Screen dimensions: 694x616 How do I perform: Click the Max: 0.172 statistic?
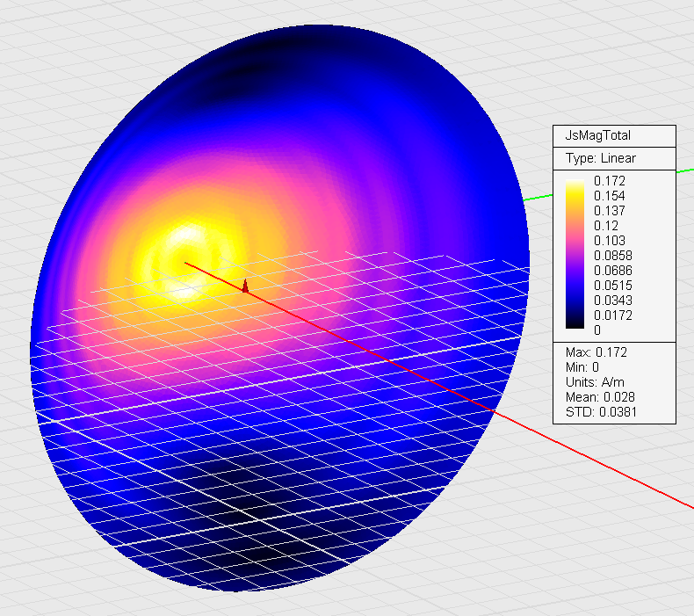(596, 352)
